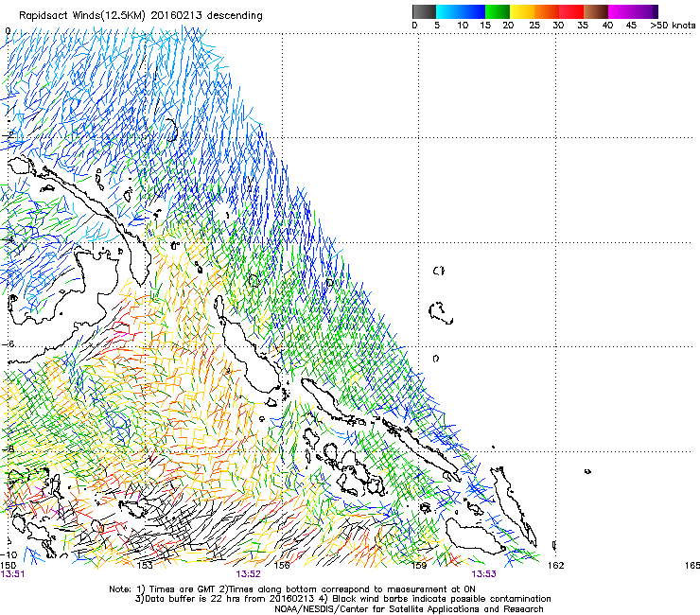Select the '165' longitude axis label
Image resolution: width=700 pixels, height=615 pixels.
(x=692, y=566)
